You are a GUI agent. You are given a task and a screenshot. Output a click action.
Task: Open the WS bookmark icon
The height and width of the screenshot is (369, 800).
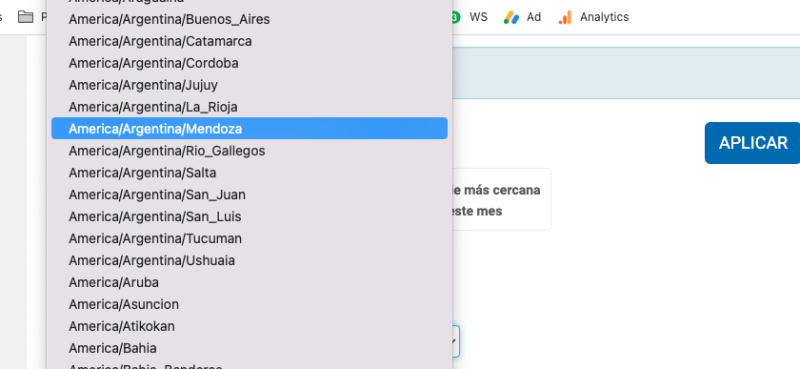tap(456, 17)
